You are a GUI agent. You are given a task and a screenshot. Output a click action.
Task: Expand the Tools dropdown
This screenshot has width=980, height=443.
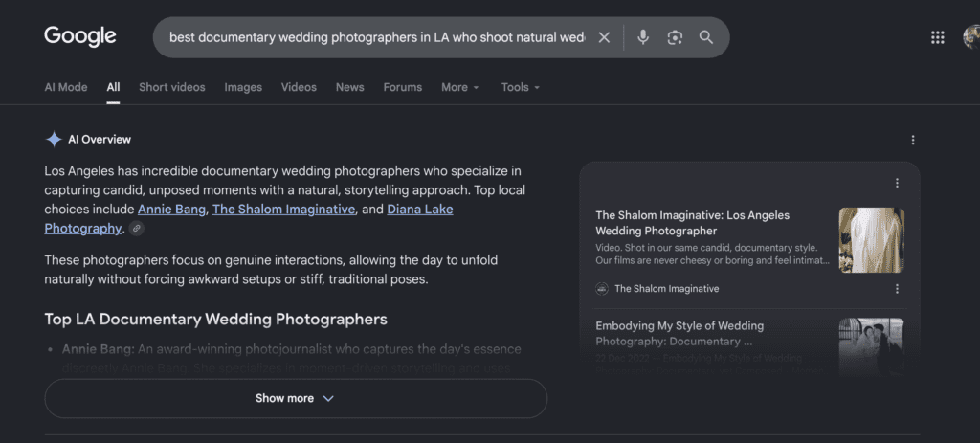pos(520,87)
